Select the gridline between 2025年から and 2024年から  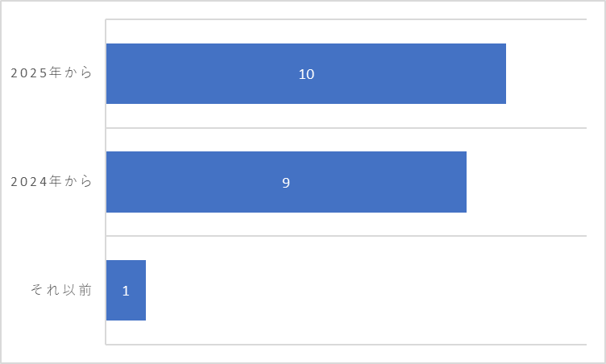pyautogui.click(x=347, y=127)
